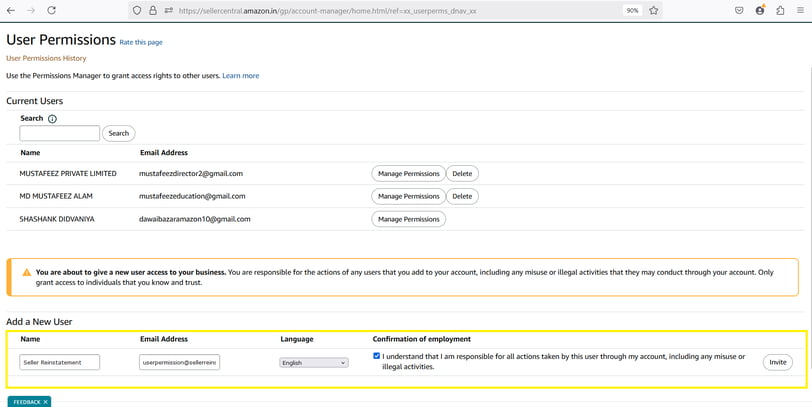Click the browser back arrow
Viewport: 812px width, 407px height.
pyautogui.click(x=11, y=10)
